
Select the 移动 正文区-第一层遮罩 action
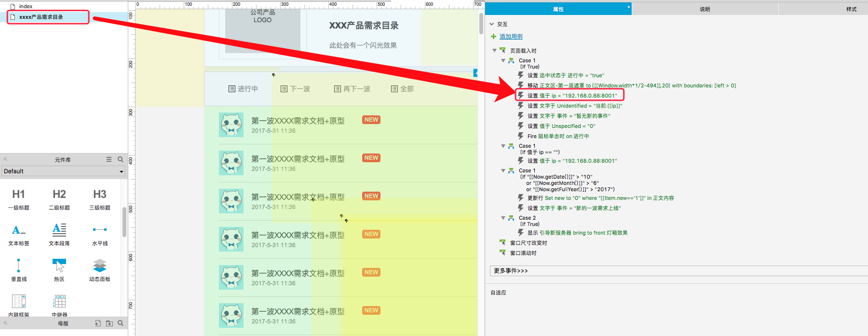click(x=632, y=85)
